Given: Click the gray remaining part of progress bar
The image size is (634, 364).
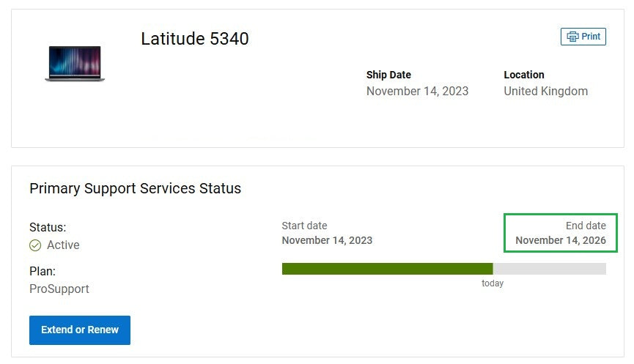Looking at the screenshot, I should 549,269.
